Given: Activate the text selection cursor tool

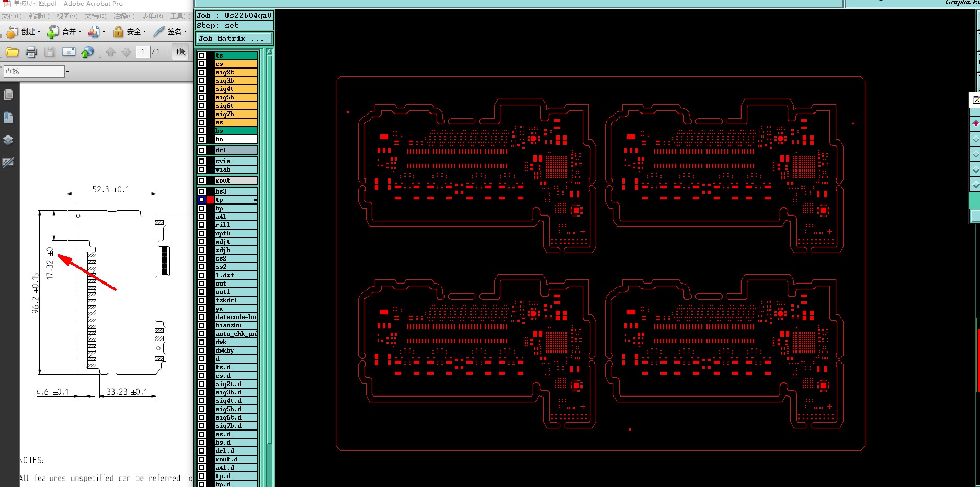Looking at the screenshot, I should [x=180, y=52].
